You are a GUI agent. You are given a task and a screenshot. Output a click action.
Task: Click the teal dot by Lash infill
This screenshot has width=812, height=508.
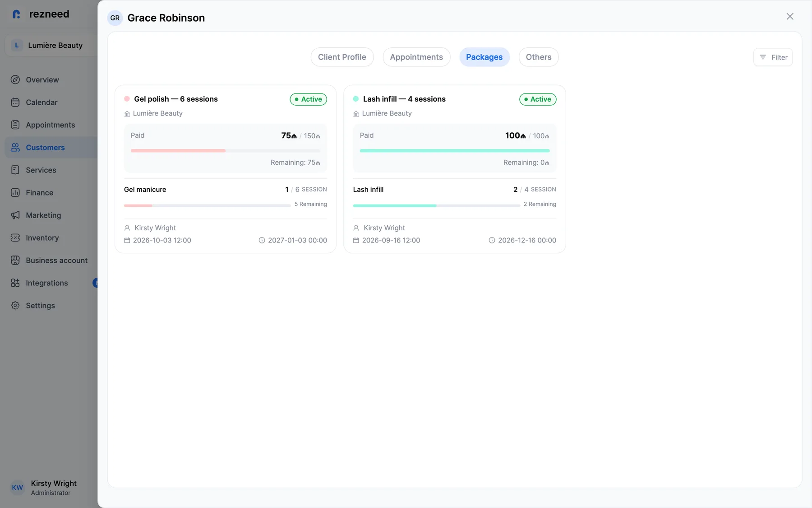coord(356,99)
